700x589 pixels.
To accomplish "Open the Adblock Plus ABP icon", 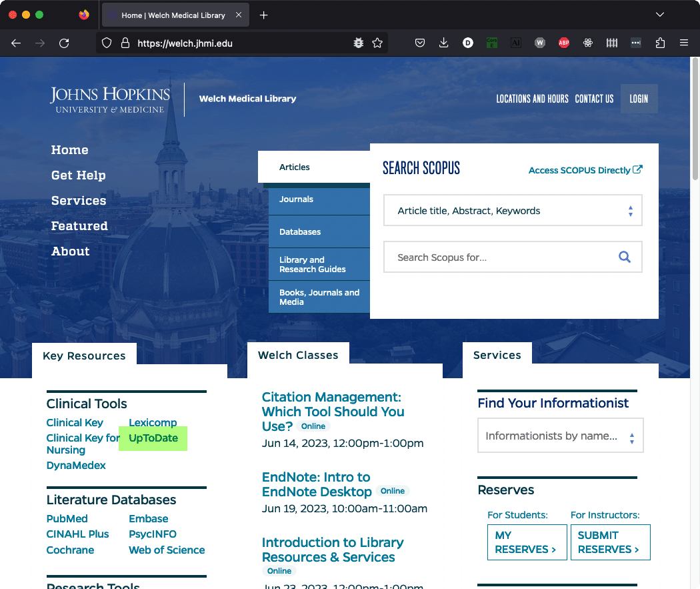I will [x=564, y=43].
